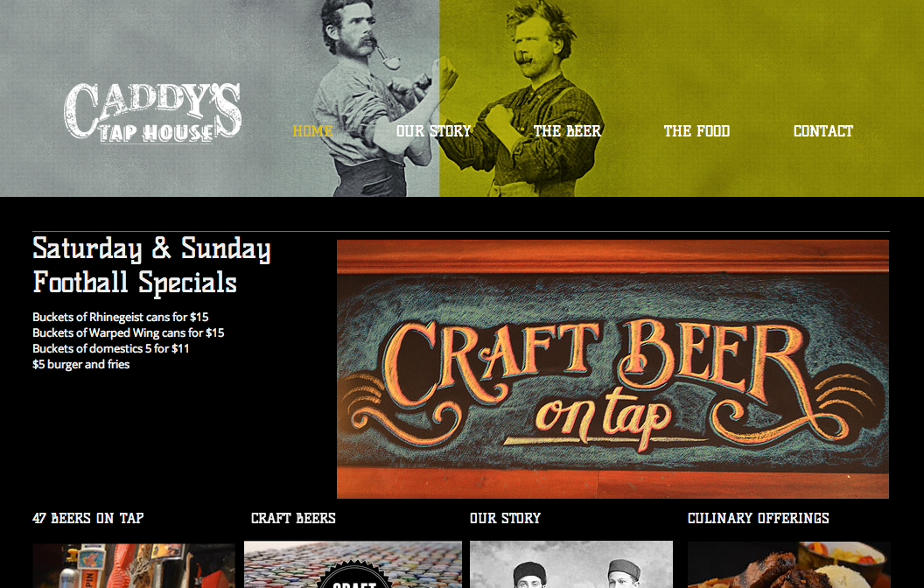Open the 47 BEERS ON TAP heading
The height and width of the screenshot is (588, 924).
[87, 519]
